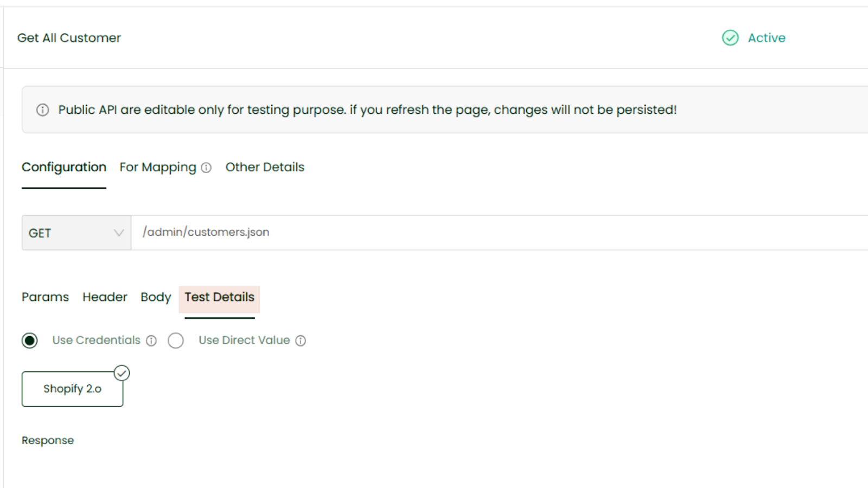Image resolution: width=868 pixels, height=488 pixels.
Task: Switch to the Configuration tab
Action: coord(64,167)
